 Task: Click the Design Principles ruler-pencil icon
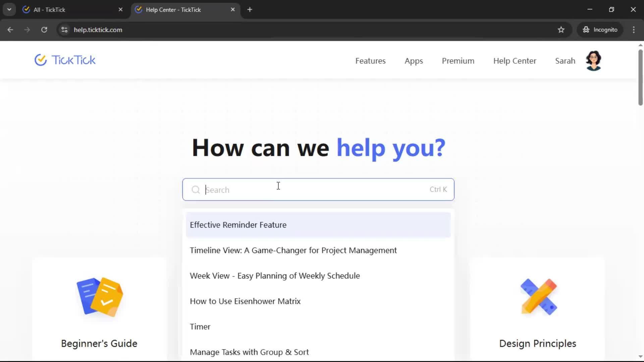(538, 297)
